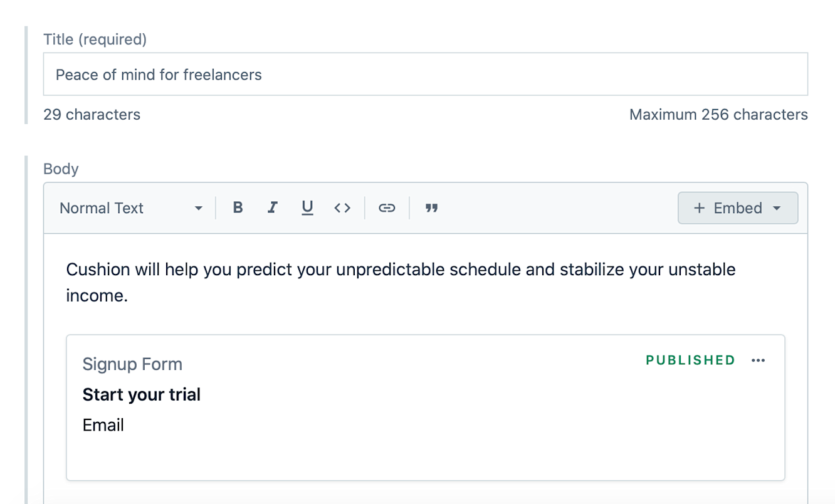Underline the selected body text

pos(307,208)
